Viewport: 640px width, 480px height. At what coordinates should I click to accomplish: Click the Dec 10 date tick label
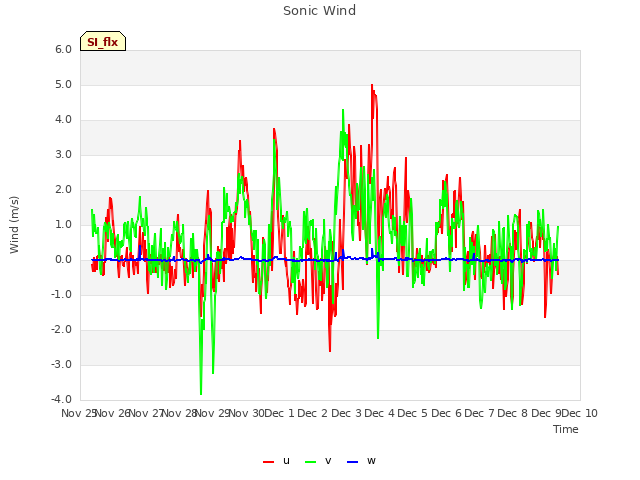coord(579,413)
